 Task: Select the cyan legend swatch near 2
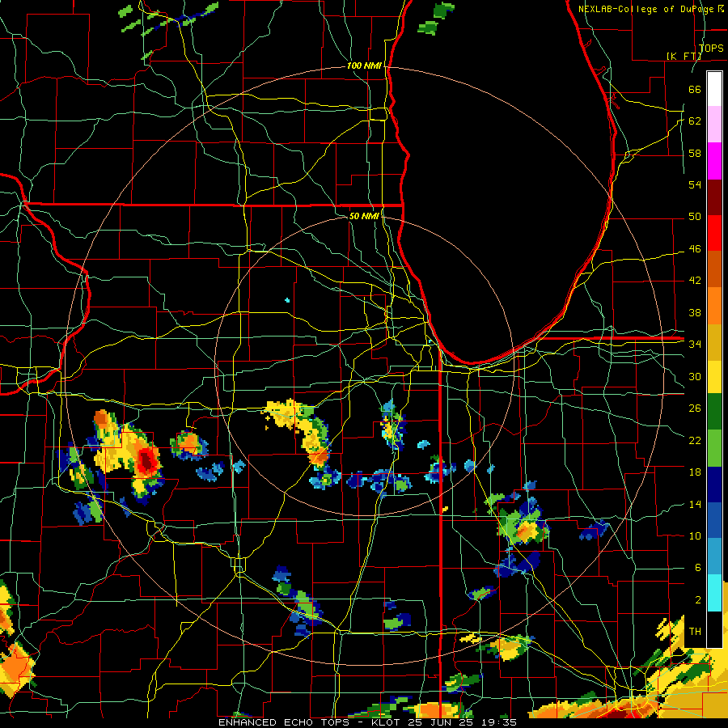pos(714,593)
